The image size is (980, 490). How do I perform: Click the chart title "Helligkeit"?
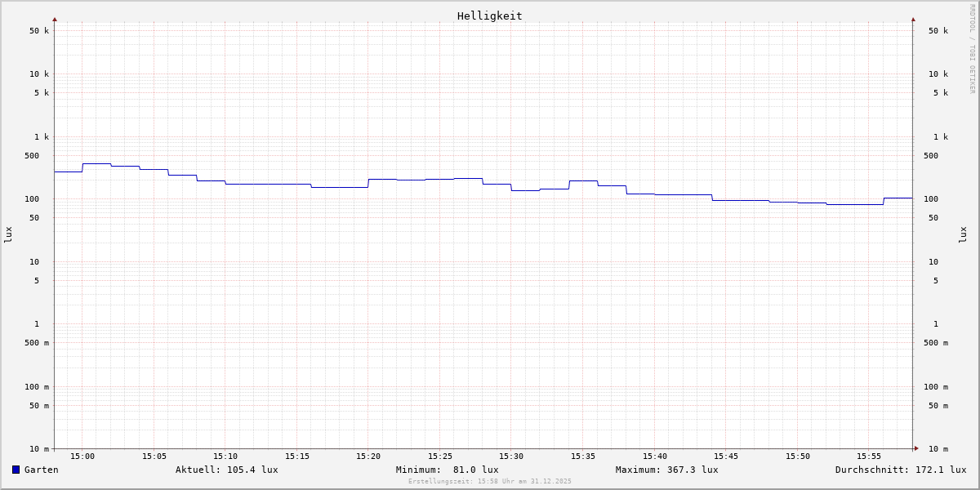point(490,16)
